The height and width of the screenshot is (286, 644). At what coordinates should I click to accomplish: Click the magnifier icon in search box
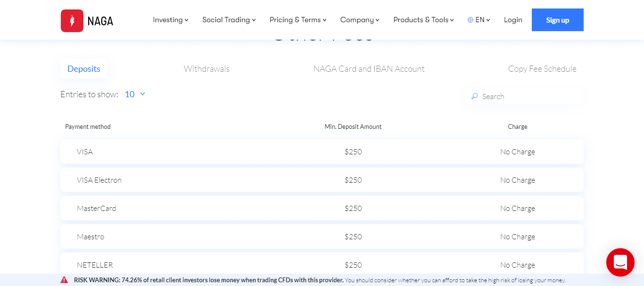point(474,96)
